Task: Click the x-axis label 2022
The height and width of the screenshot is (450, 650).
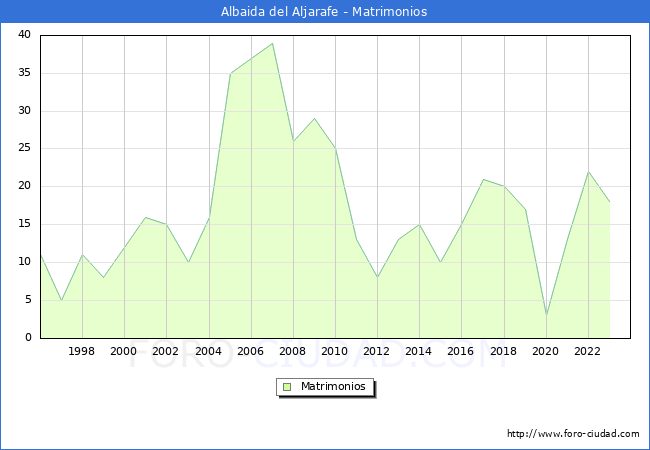Action: tap(587, 351)
